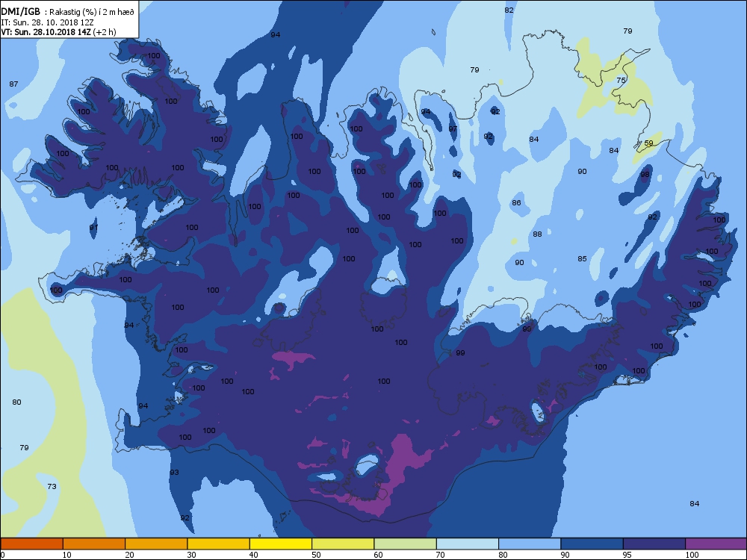Click the legend tick label 30
The width and height of the screenshot is (747, 560).
click(191, 555)
